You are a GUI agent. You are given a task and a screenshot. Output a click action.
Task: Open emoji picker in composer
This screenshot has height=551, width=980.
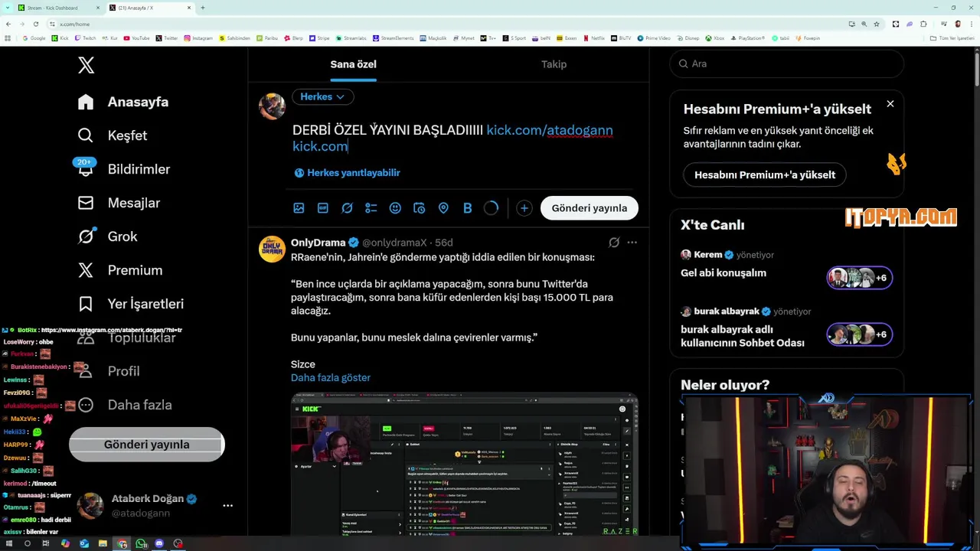[395, 208]
